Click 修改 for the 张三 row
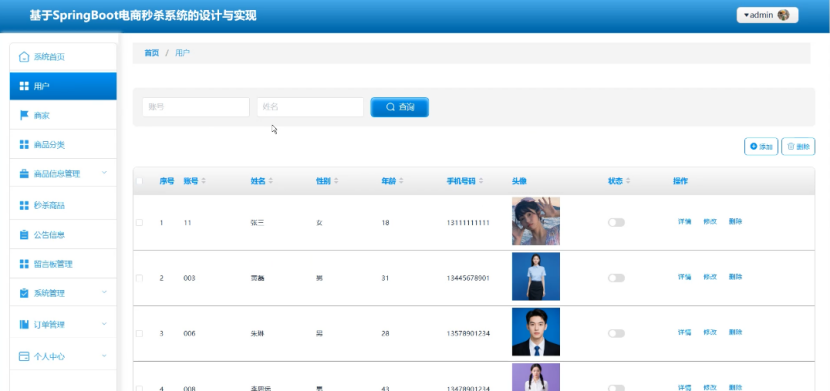 (710, 222)
